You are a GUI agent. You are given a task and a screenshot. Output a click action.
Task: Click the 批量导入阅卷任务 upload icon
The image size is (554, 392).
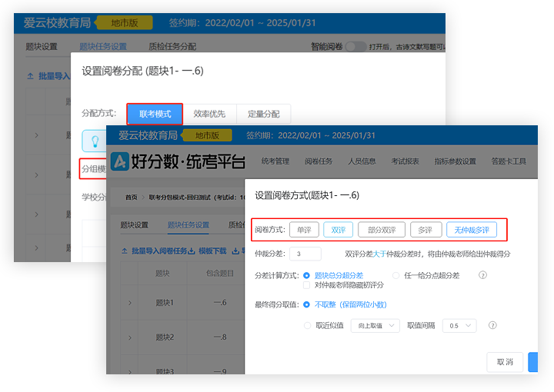pyautogui.click(x=125, y=251)
